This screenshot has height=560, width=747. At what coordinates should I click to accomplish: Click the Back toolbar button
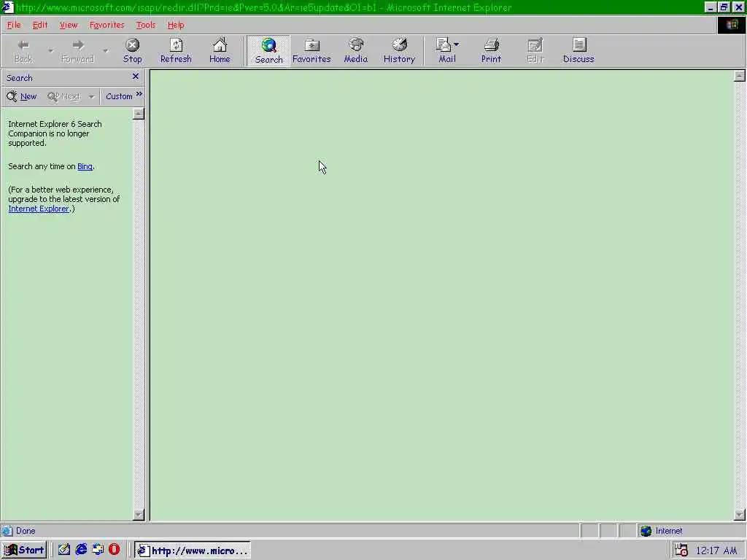tap(23, 51)
